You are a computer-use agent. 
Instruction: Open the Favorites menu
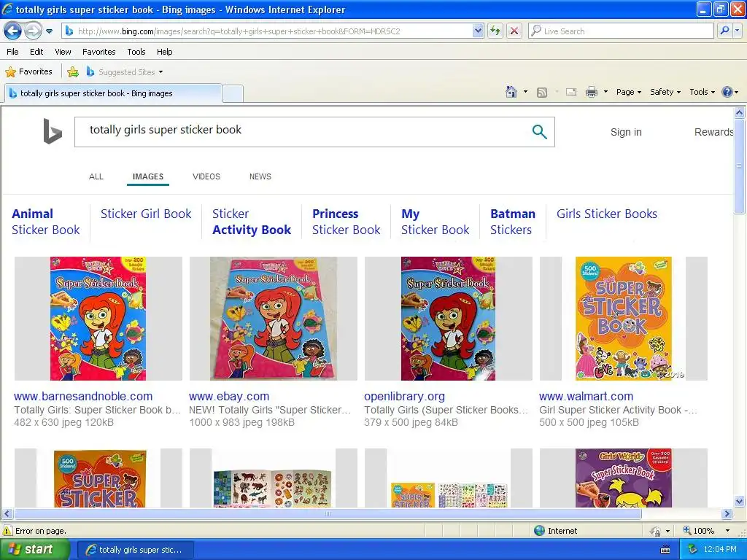(98, 52)
